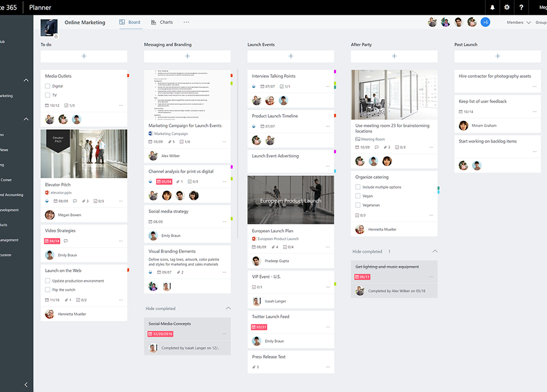
Task: Collapse the left navigation sidebar
Action: tap(26, 385)
